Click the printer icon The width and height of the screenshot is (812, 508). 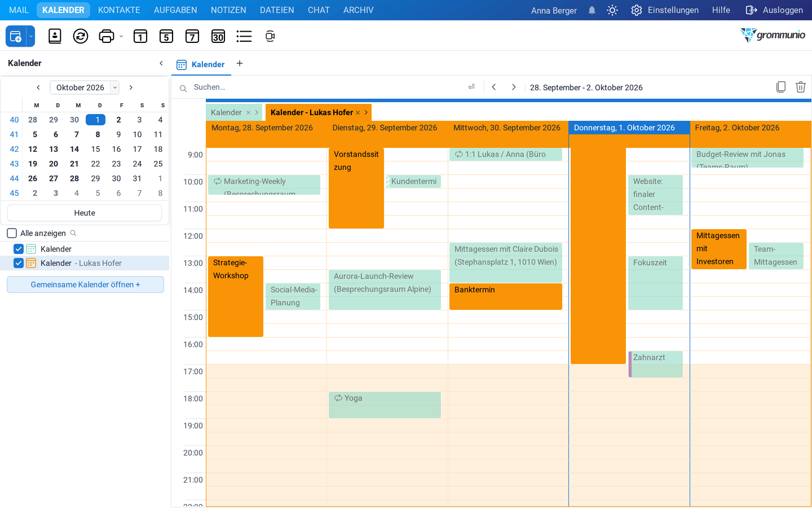(107, 36)
